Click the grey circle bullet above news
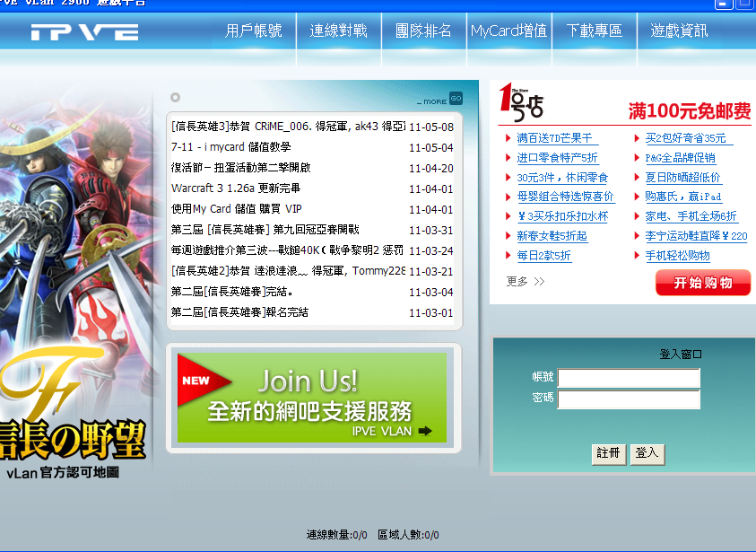Viewport: 756px width, 552px height. [176, 98]
